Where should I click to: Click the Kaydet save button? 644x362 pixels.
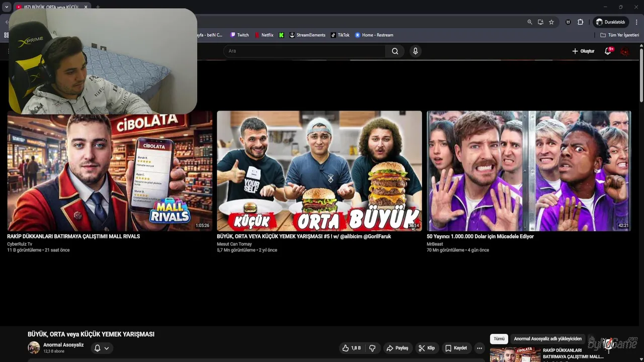(456, 348)
